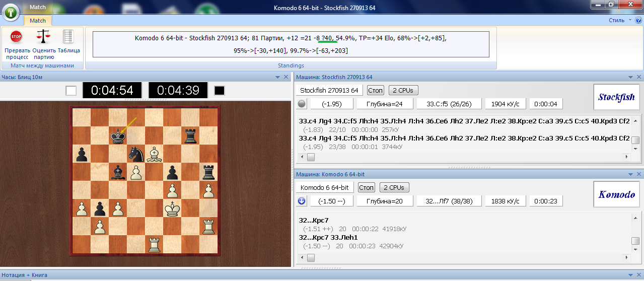Viewport: 644px width, 281px height.
Task: Open Нотация + Книга panel dropdown arrow
Action: (630, 275)
